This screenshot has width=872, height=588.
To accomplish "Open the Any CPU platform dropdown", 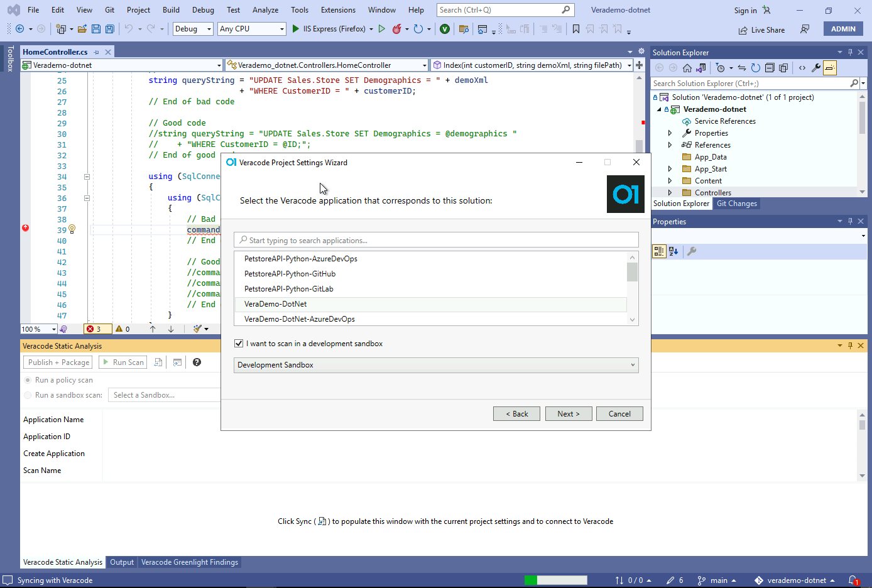I will [x=252, y=29].
